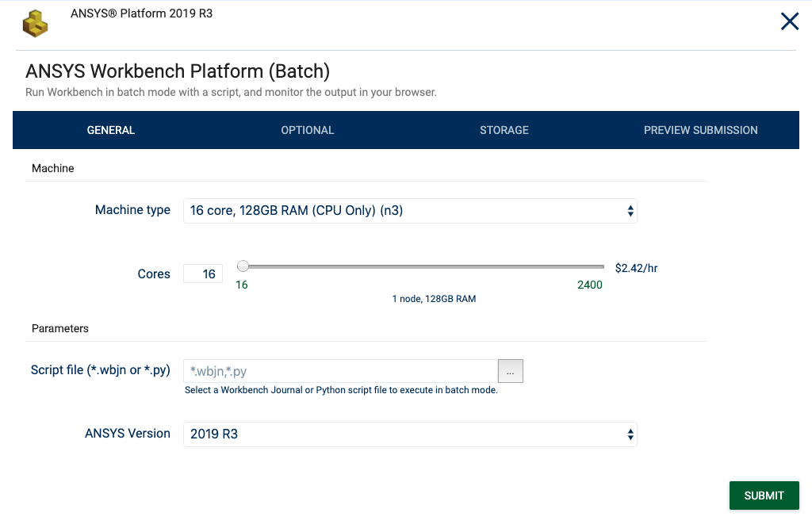This screenshot has height=528, width=812.
Task: Click the 'Script file (*.wbjn or *.py)' label
Action: tap(101, 370)
